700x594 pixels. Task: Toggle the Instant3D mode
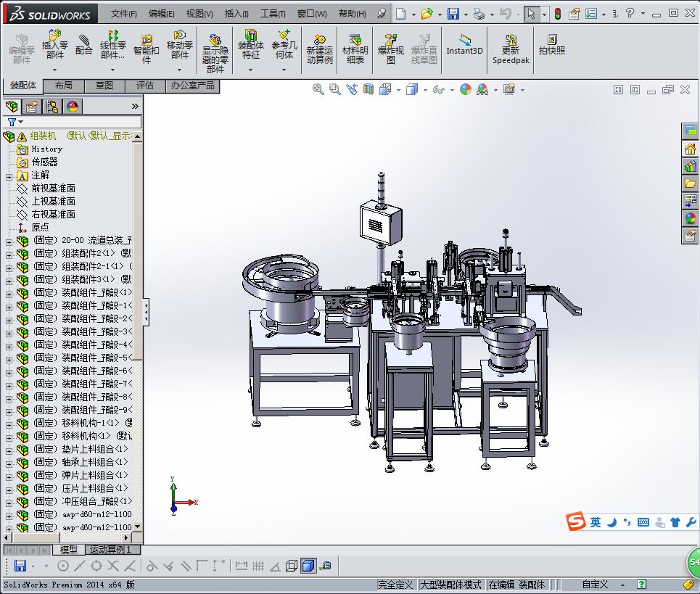click(x=464, y=45)
